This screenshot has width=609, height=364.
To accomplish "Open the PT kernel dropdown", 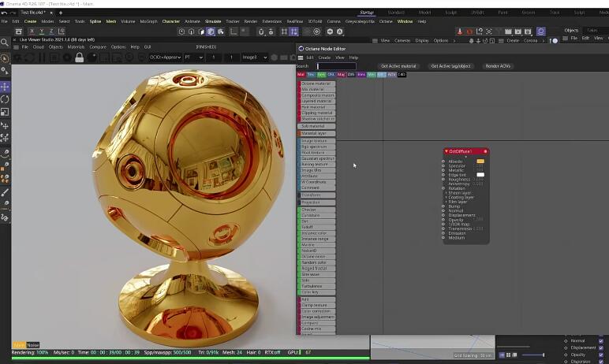I will coord(192,58).
